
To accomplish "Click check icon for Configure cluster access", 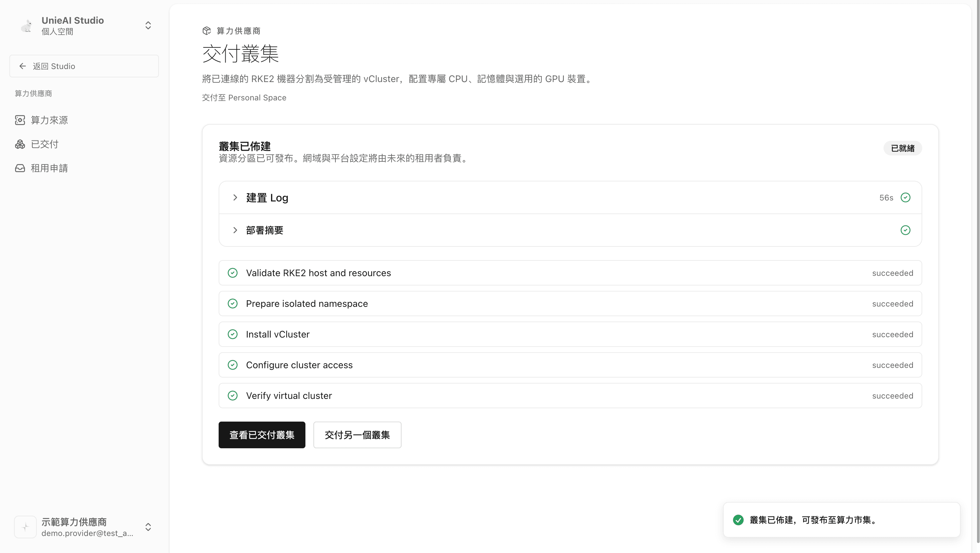I will tap(232, 365).
